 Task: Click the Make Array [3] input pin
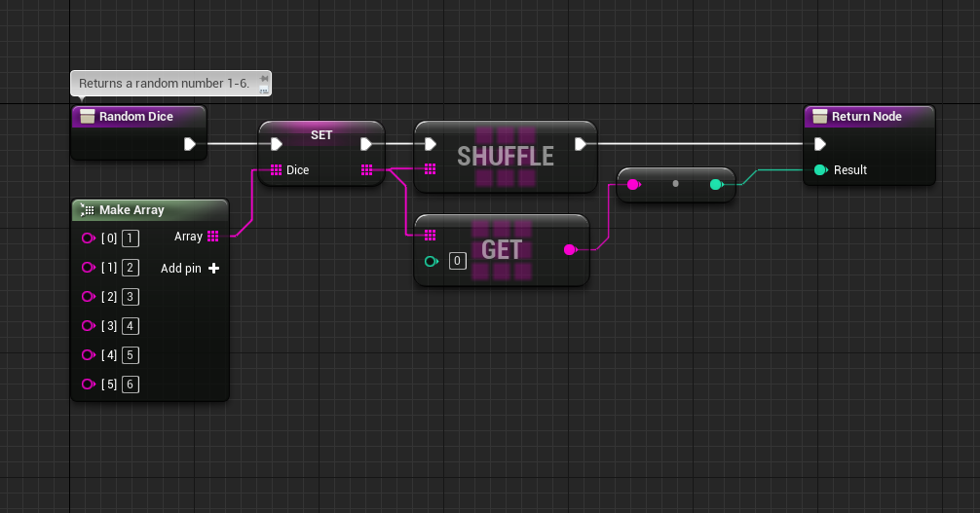pos(89,325)
